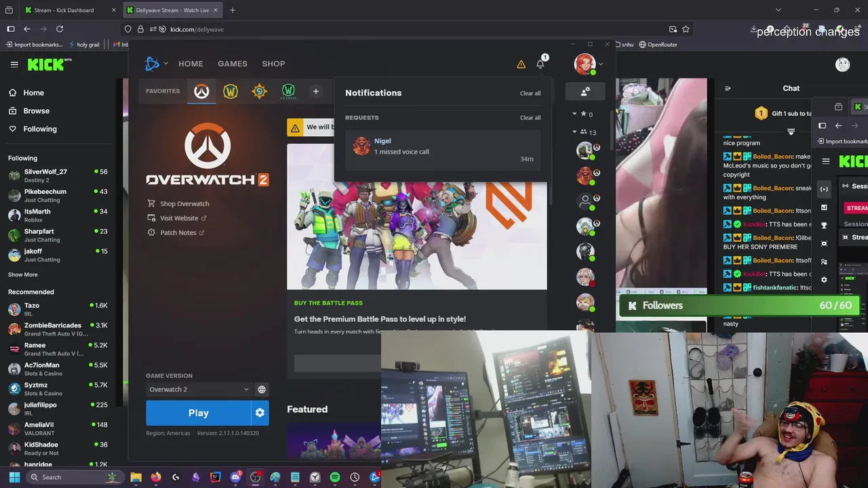Open Kick Home in sidebar

34,93
